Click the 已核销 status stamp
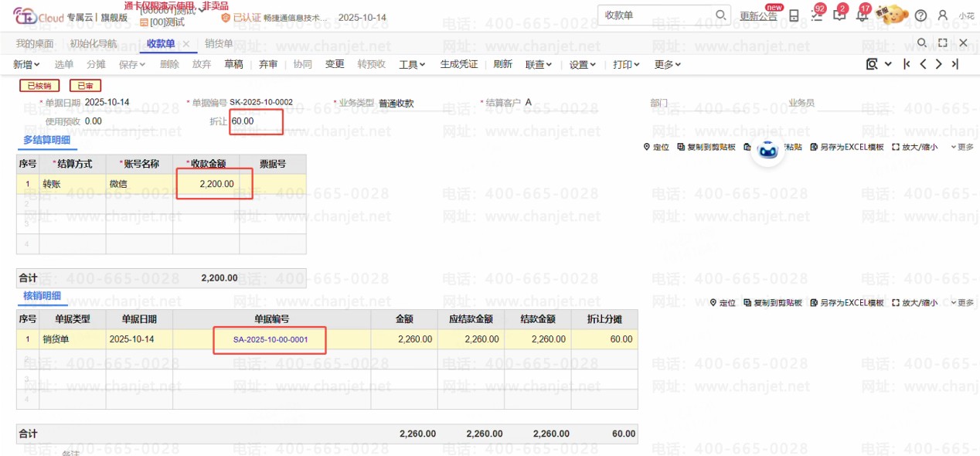Screen dimensions: 980x456 (x=39, y=86)
